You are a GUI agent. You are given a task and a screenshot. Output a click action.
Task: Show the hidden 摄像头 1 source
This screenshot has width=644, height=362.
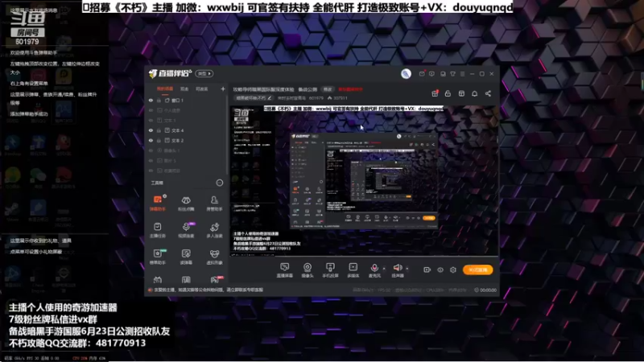(151, 150)
